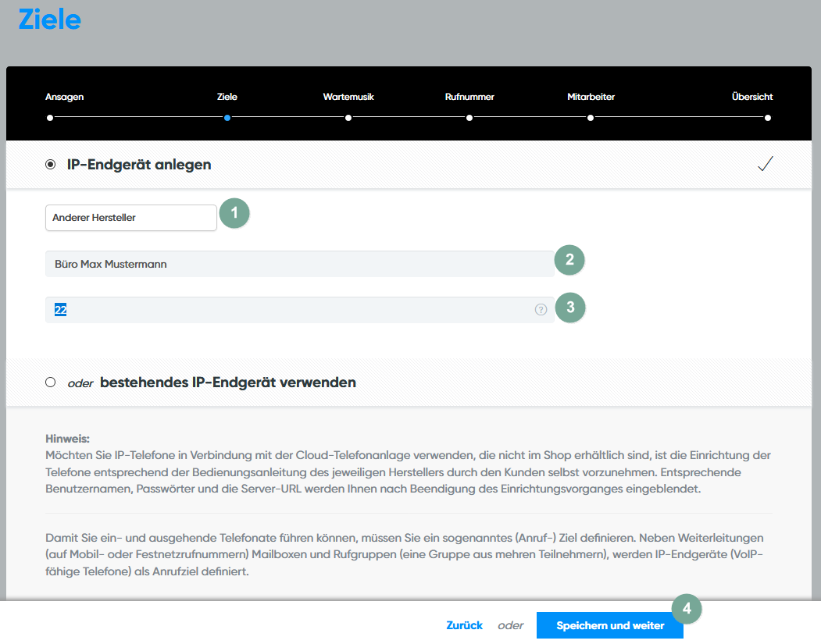Image resolution: width=821 pixels, height=644 pixels.
Task: Focus the 'Büro Max Mustermann' name field
Action: [299, 264]
